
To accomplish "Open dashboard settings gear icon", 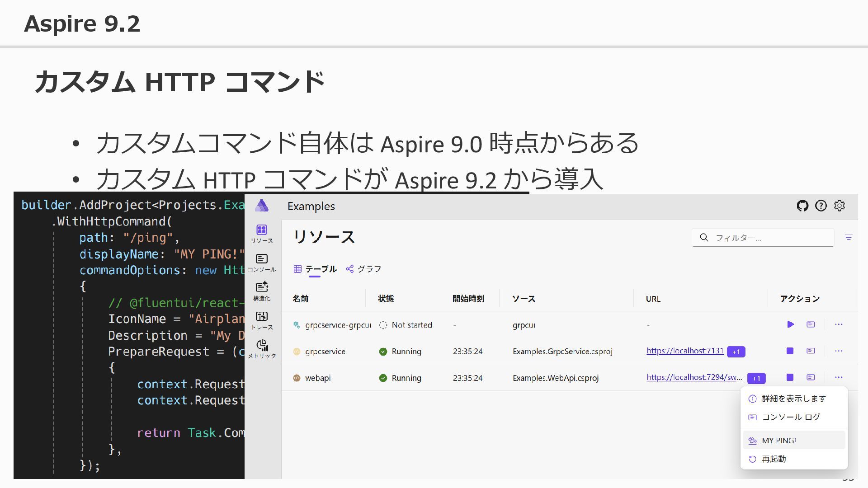I will [x=840, y=206].
